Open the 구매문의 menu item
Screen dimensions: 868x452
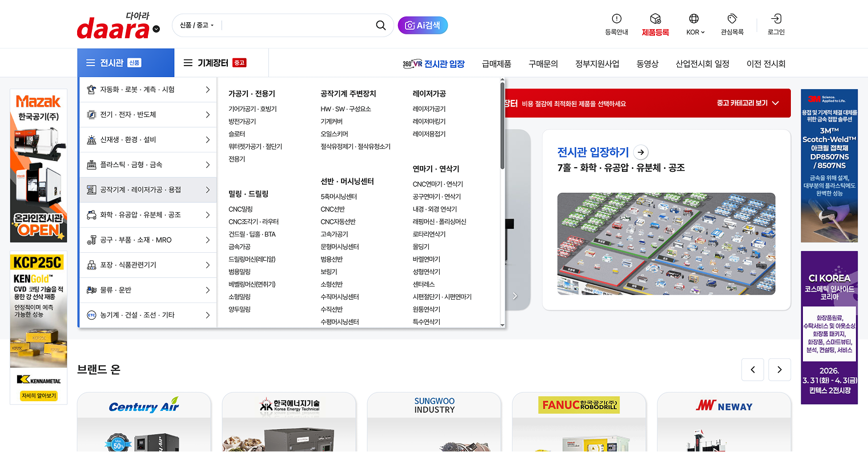[x=543, y=64]
